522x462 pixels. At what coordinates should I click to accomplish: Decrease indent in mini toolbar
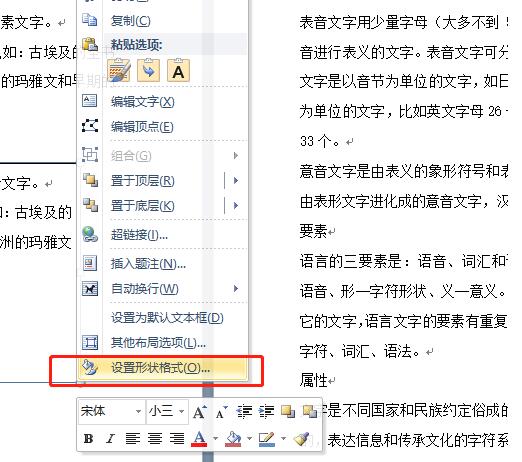[x=244, y=412]
